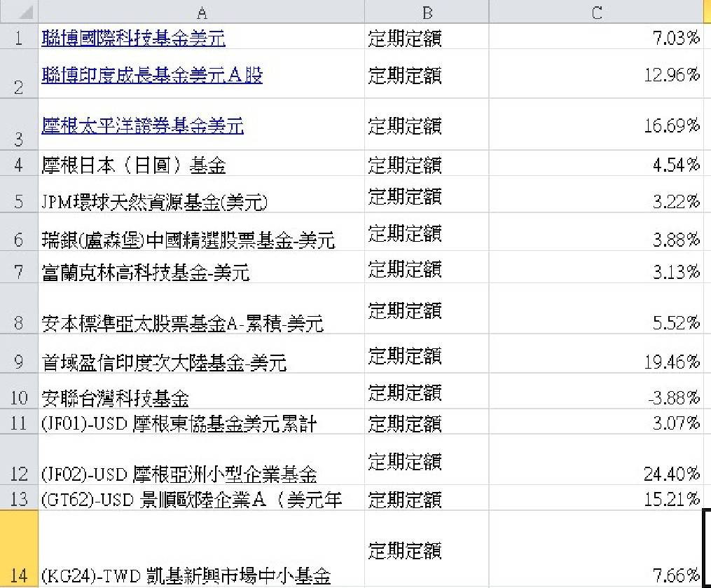This screenshot has height=588, width=711.
Task: Select the 3.13% value cell
Action: (x=596, y=267)
